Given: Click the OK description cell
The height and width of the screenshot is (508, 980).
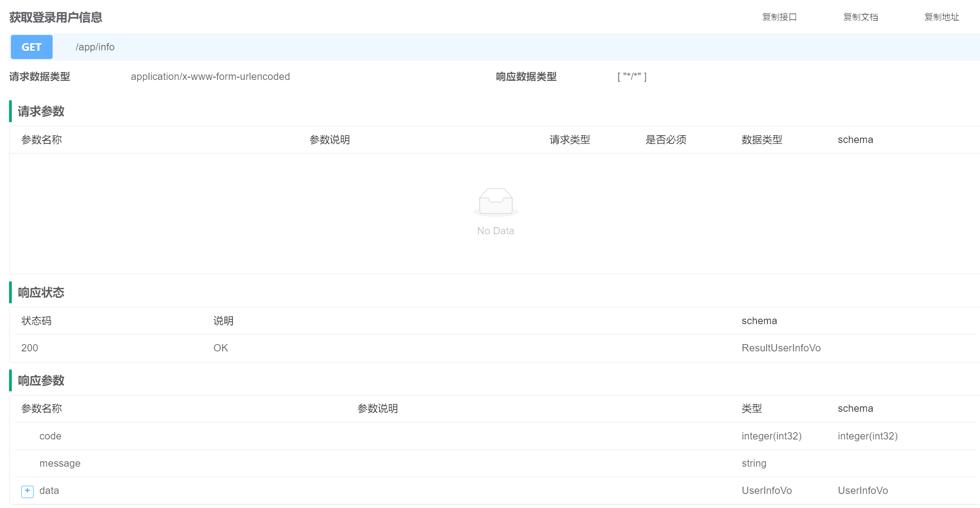Looking at the screenshot, I should click(221, 348).
